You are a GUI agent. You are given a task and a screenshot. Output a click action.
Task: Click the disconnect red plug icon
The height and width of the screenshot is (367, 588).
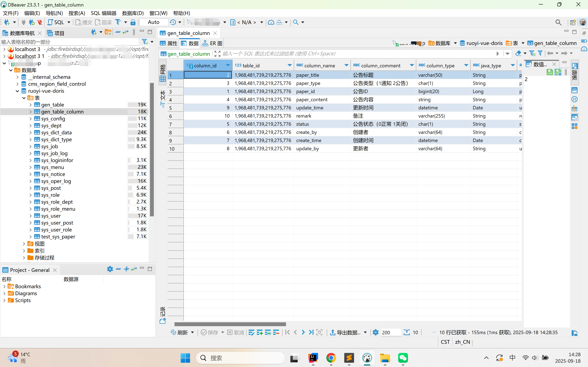point(40,22)
